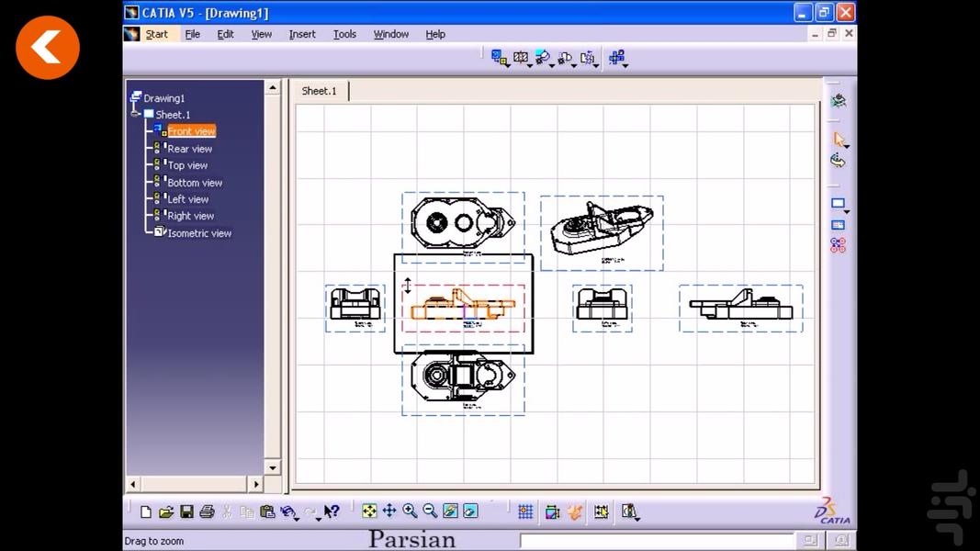Select the Pan tool

pos(389,511)
